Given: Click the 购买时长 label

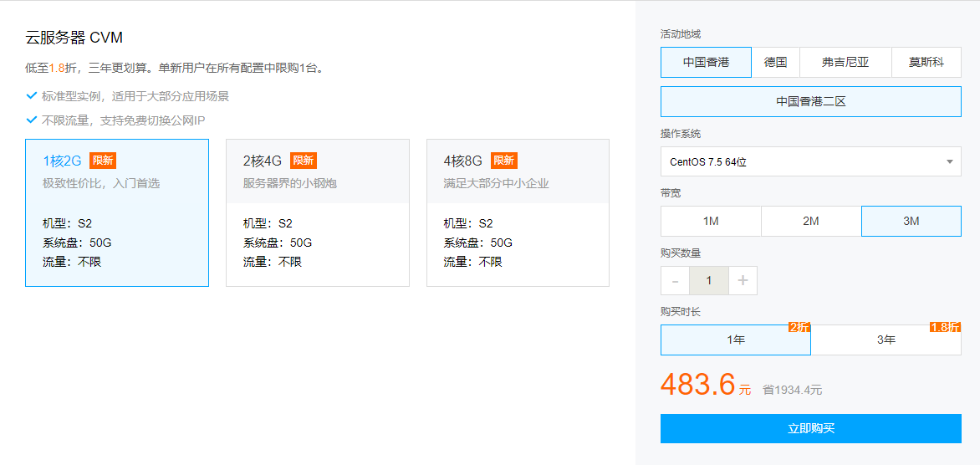Looking at the screenshot, I should (x=681, y=312).
